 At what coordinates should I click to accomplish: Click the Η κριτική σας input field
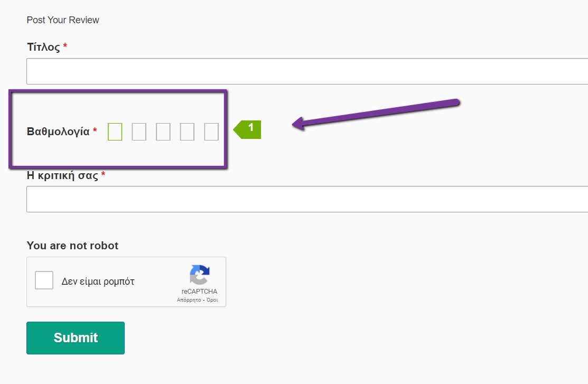point(306,199)
